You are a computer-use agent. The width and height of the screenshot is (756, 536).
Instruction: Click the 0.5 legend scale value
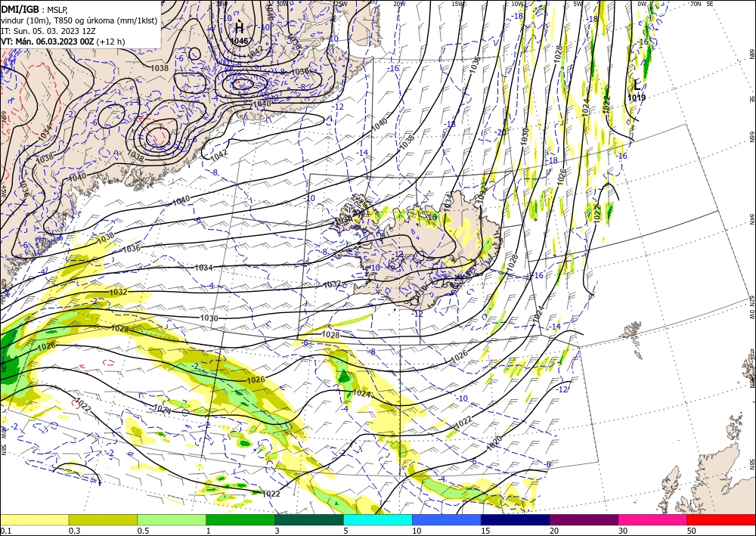coord(143,531)
